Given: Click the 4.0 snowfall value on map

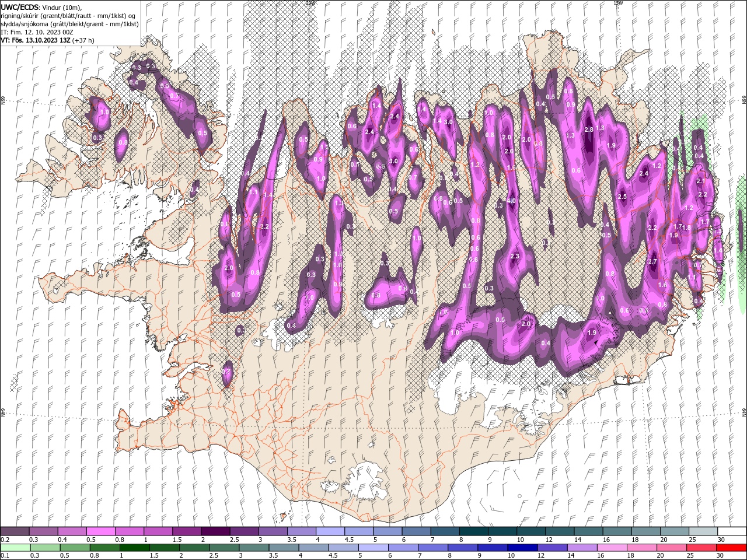Looking at the screenshot, I should (x=512, y=201).
